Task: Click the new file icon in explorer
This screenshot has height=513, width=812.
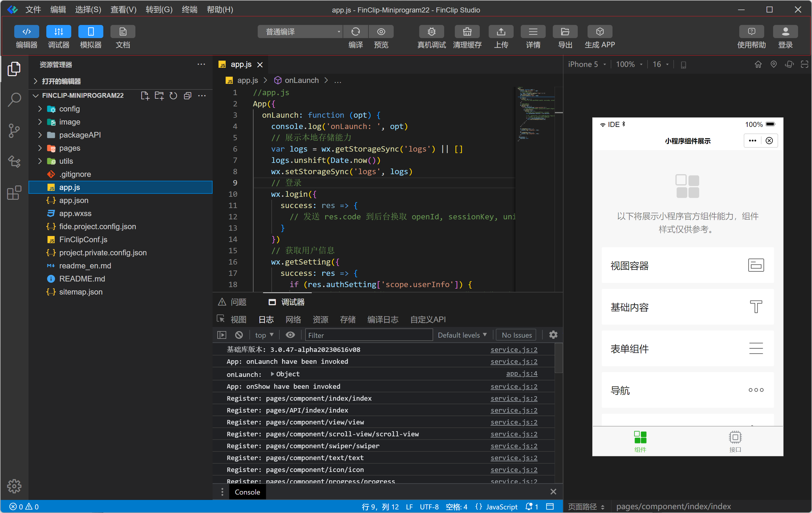Action: pyautogui.click(x=145, y=96)
